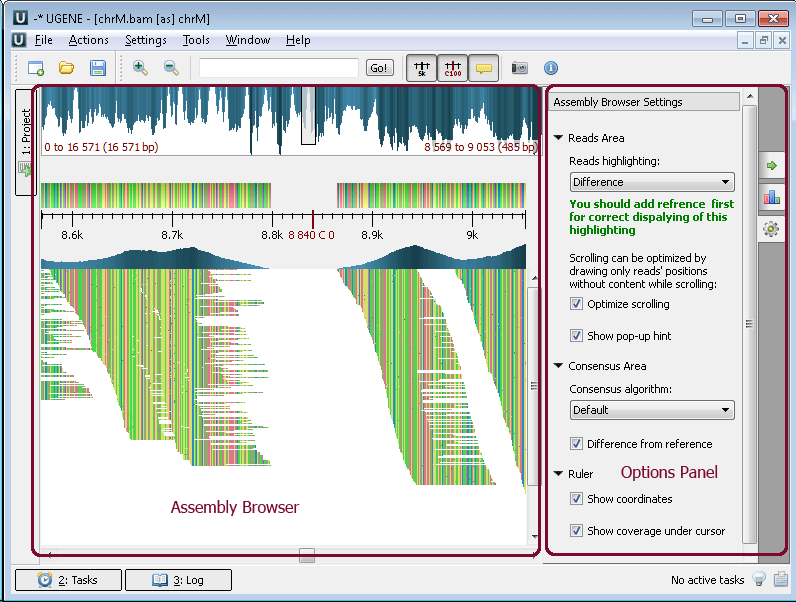Toggle Show coverage under cursor

[576, 530]
